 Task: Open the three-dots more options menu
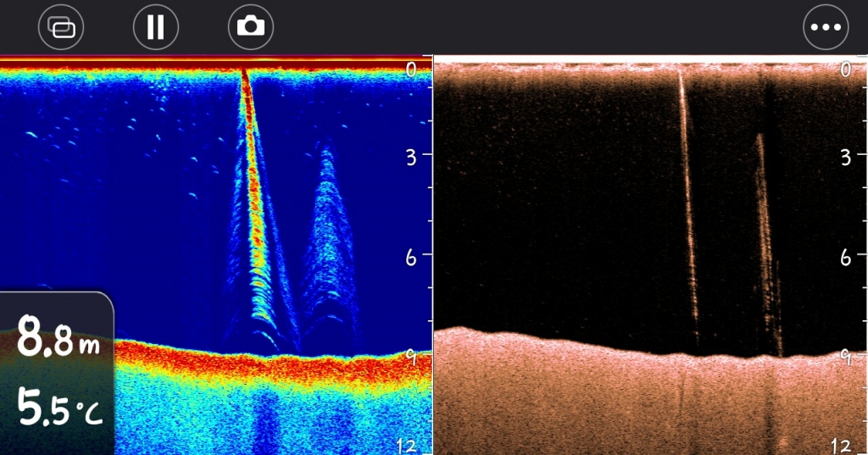coord(826,26)
